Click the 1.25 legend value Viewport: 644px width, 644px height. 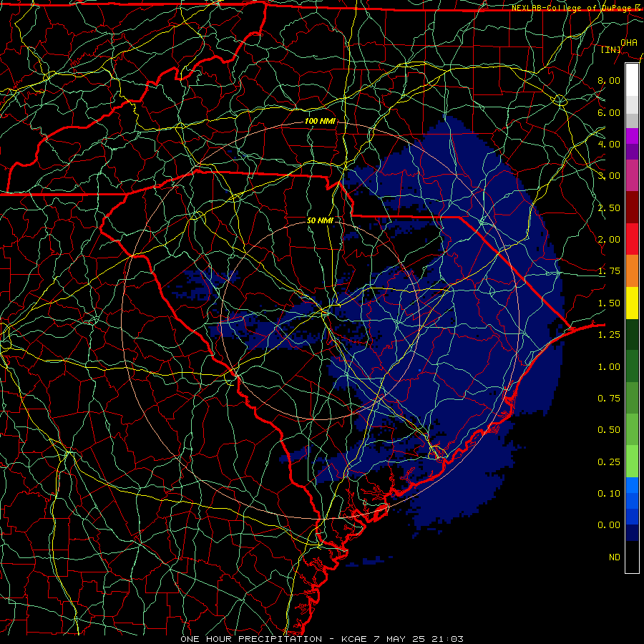click(609, 335)
